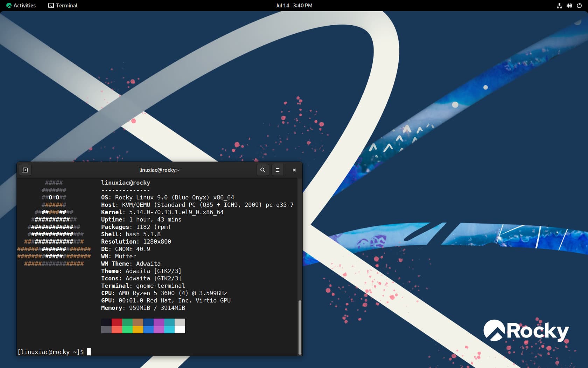The height and width of the screenshot is (368, 588).
Task: Close the terminal window
Action: (294, 170)
